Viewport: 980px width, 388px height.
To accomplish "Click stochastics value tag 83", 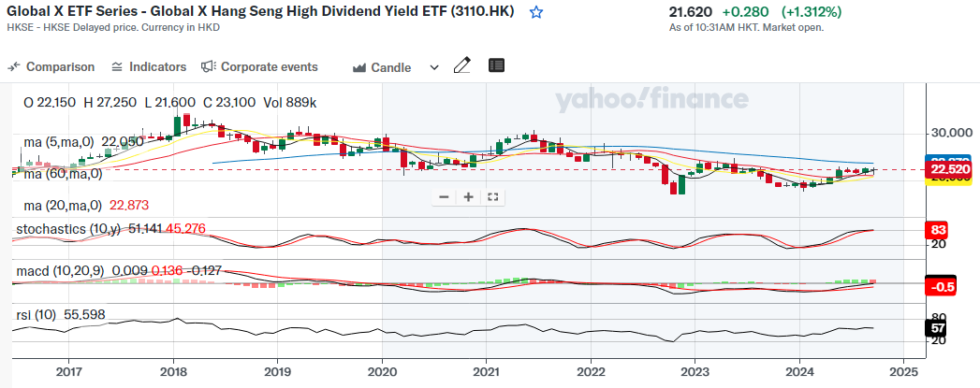I will pos(938,230).
